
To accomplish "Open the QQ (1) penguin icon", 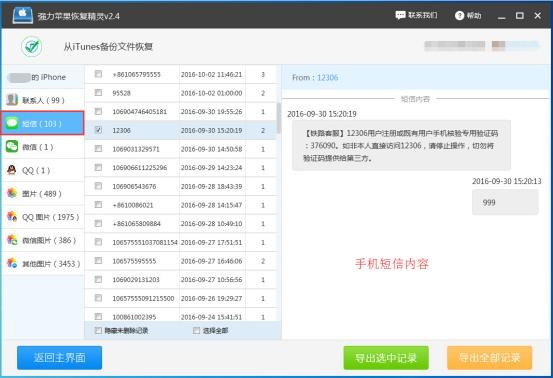I will (x=12, y=170).
